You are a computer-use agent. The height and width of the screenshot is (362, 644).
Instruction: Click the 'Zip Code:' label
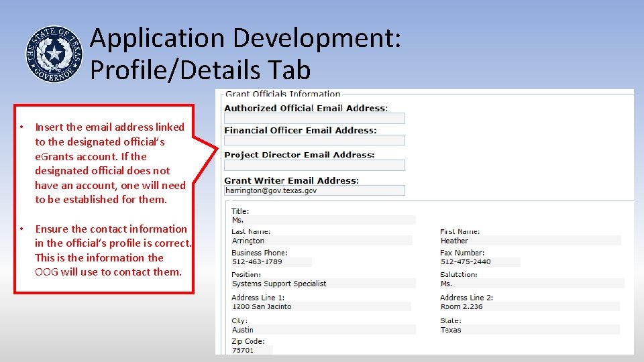(248, 341)
